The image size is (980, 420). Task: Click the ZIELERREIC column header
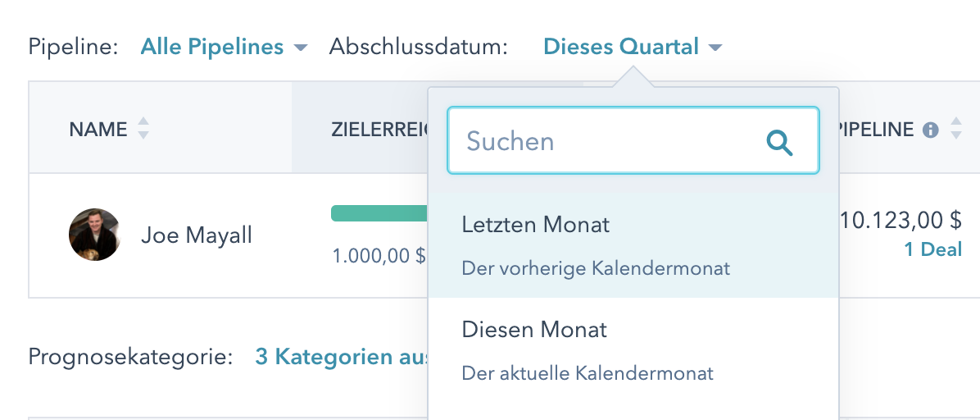pyautogui.click(x=379, y=129)
